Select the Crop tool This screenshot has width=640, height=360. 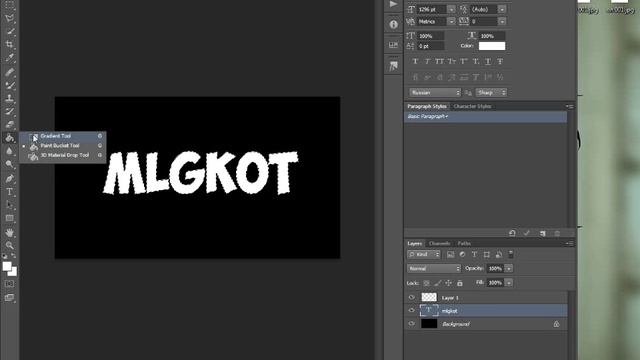[x=9, y=44]
